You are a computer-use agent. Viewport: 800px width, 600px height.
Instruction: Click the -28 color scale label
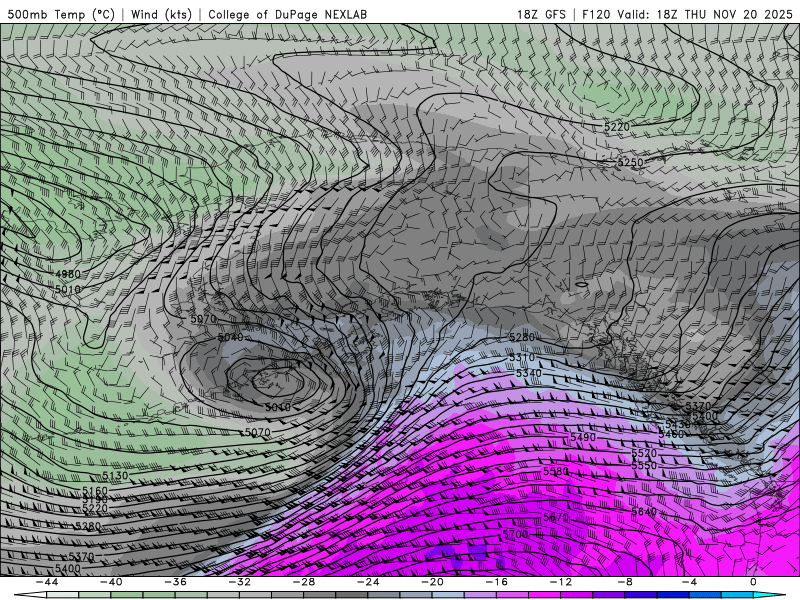coord(304,582)
